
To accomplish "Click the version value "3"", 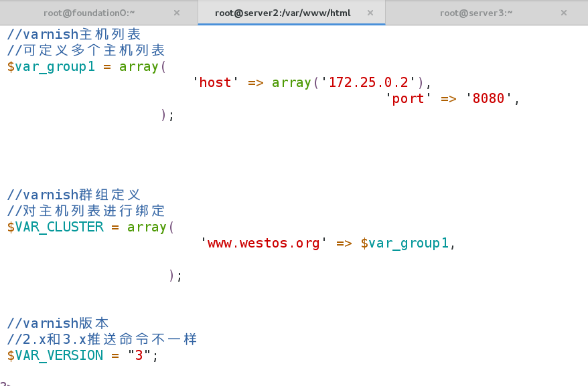I will pyautogui.click(x=139, y=355).
